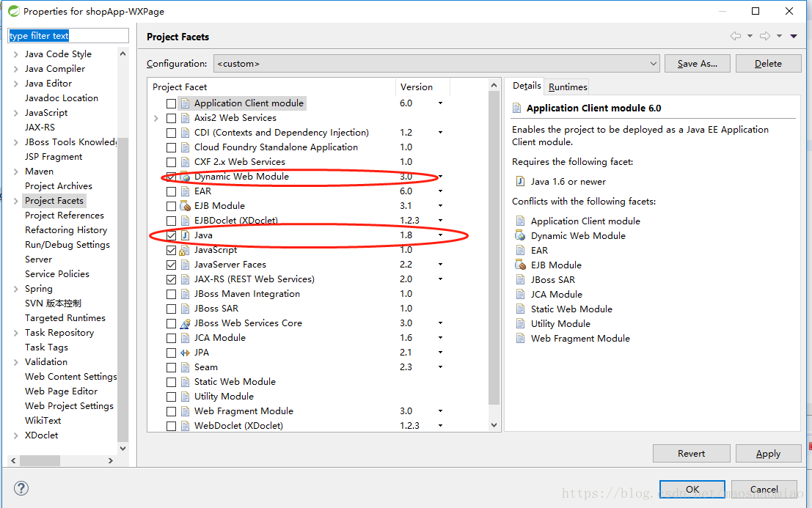Uncheck the JavaServer Faces checkbox
Image resolution: width=812 pixels, height=508 pixels.
(x=171, y=265)
